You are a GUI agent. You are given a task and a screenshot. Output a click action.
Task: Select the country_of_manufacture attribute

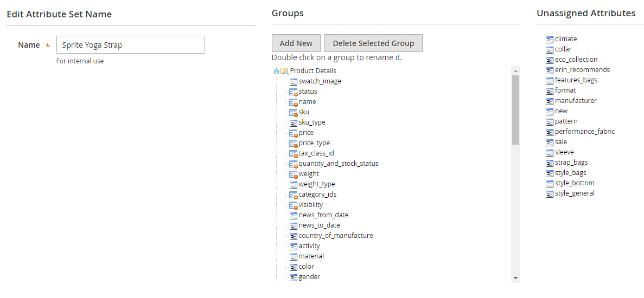335,235
